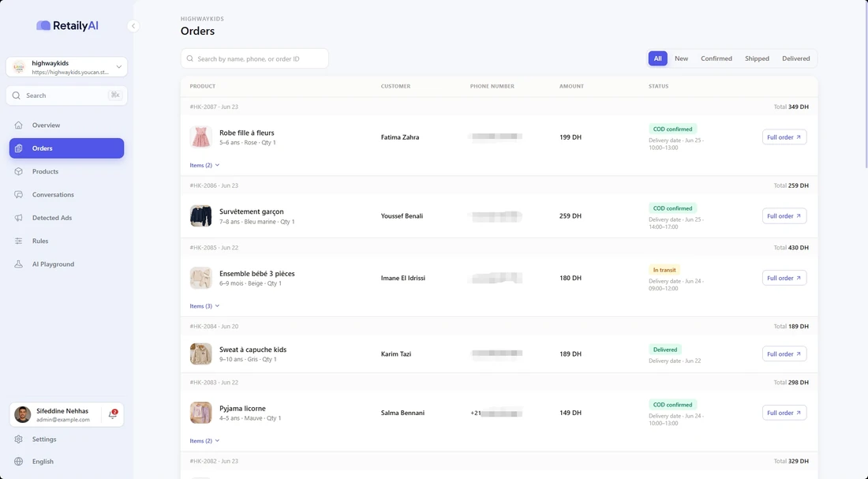Go to the Products section
Screen dimensions: 868x479
pos(66,172)
